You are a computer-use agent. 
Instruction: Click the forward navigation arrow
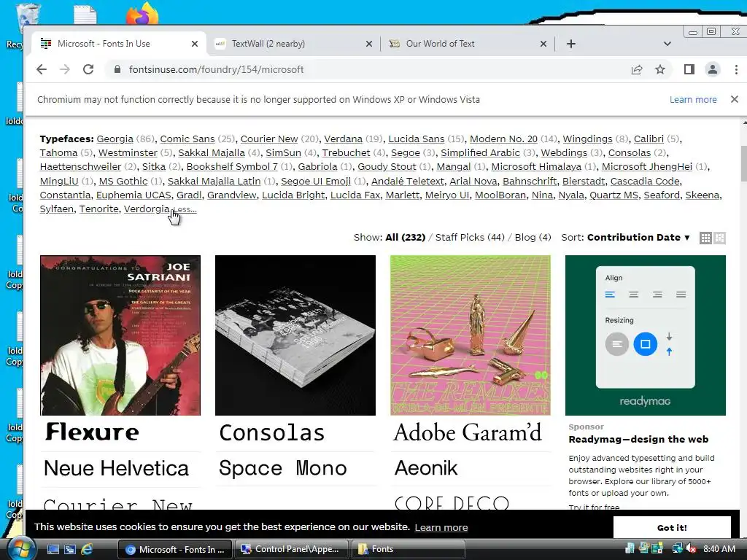pyautogui.click(x=65, y=69)
